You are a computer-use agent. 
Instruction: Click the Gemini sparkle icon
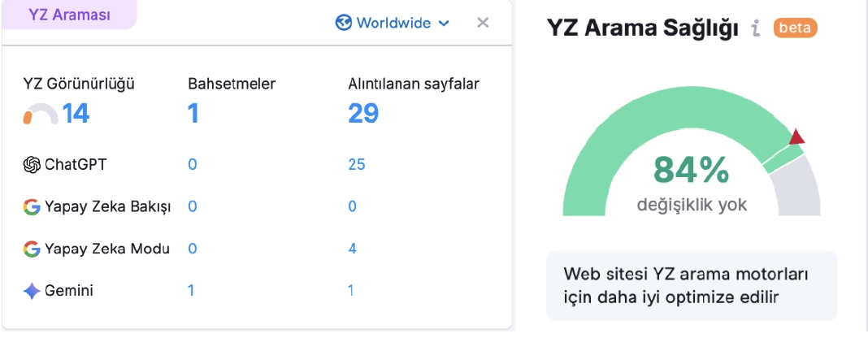point(32,291)
